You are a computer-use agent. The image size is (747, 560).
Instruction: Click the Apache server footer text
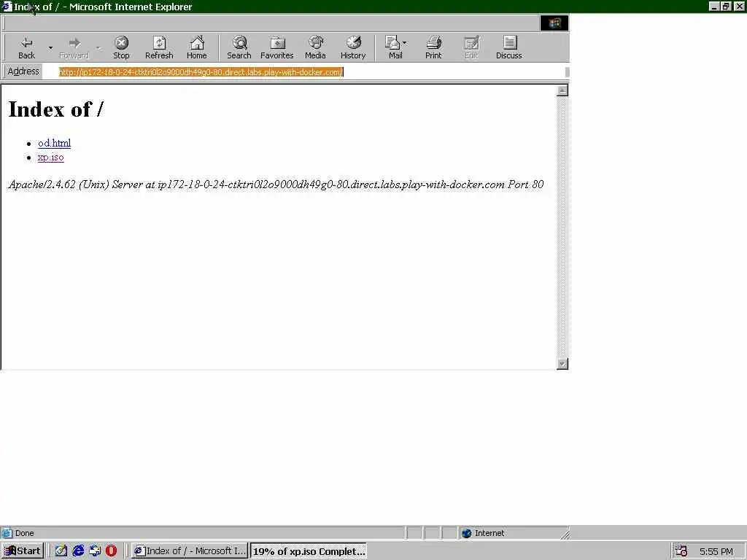click(276, 184)
